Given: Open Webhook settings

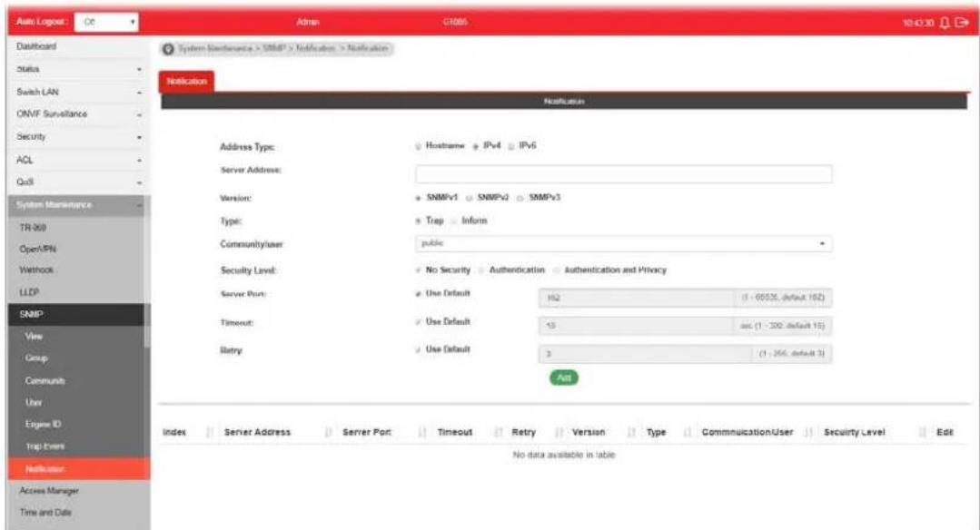Looking at the screenshot, I should [x=36, y=270].
